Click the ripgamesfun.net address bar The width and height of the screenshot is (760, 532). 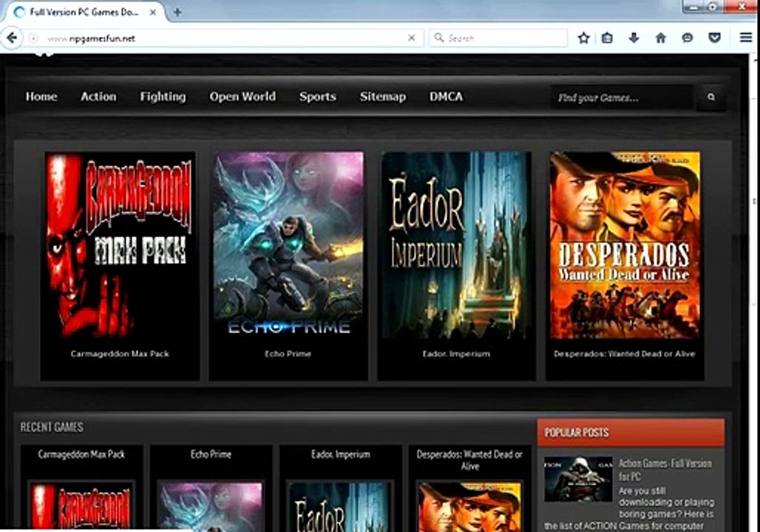[x=223, y=38]
